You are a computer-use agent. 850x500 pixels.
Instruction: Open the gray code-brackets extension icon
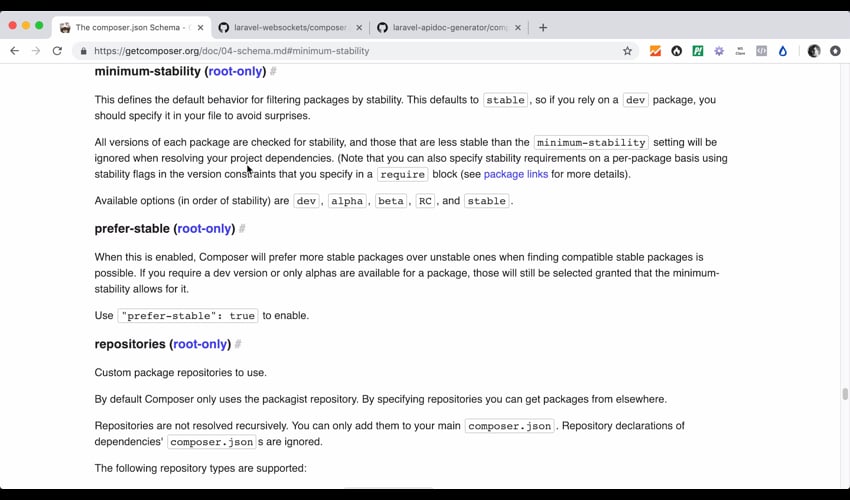(x=762, y=51)
